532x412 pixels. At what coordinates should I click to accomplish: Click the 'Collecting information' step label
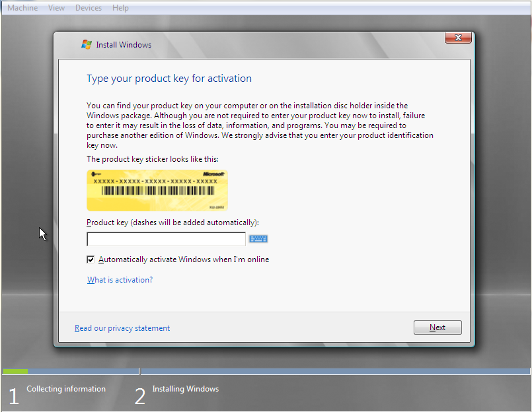click(x=66, y=389)
